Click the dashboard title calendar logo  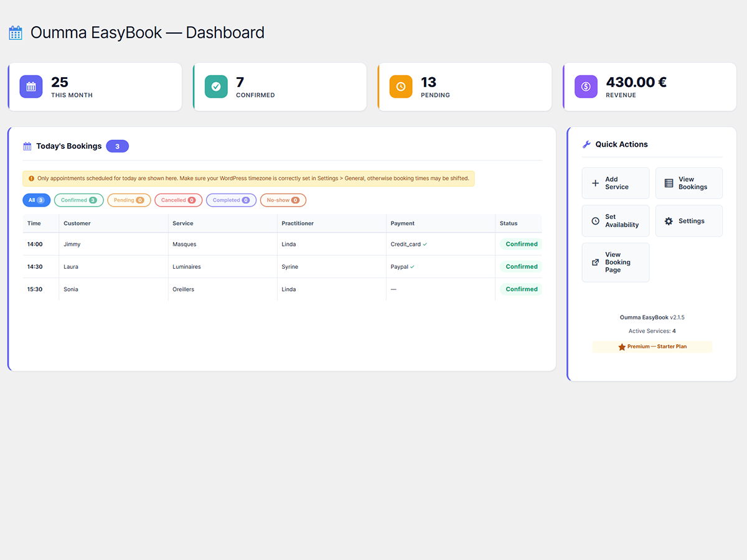(x=16, y=33)
